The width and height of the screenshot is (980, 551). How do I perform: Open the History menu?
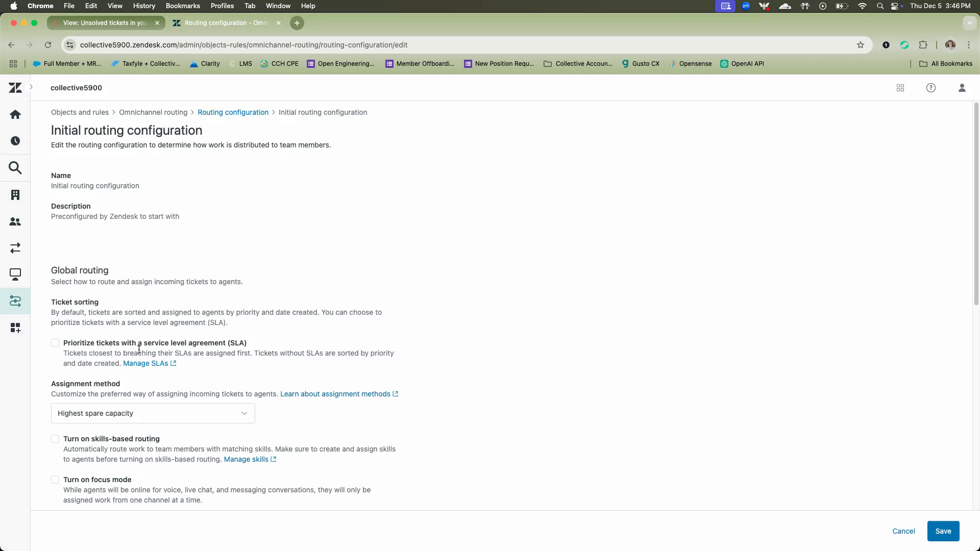pos(144,6)
